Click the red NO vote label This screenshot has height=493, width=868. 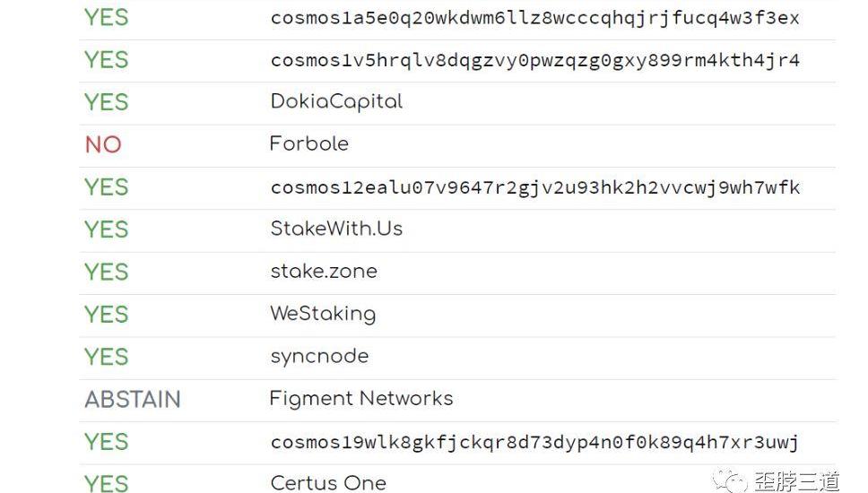(103, 144)
